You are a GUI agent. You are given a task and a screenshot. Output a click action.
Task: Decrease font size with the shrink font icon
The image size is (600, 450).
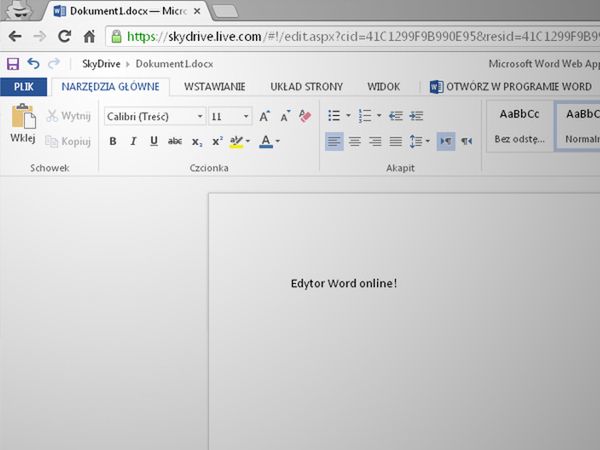(285, 116)
